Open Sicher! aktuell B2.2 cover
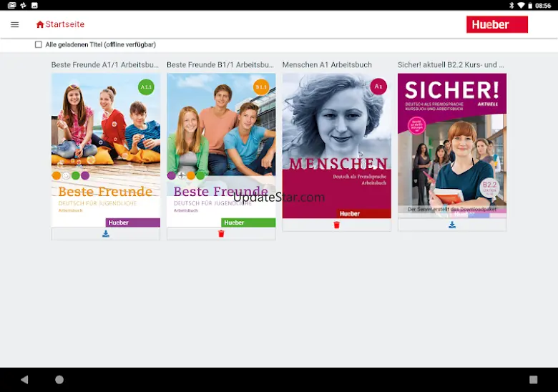 pyautogui.click(x=452, y=146)
